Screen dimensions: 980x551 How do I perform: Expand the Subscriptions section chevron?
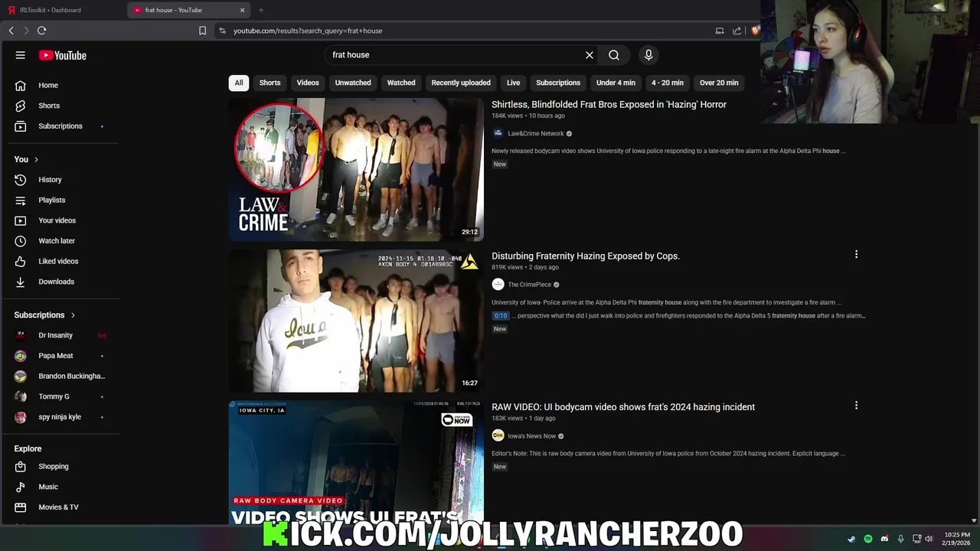tap(73, 315)
